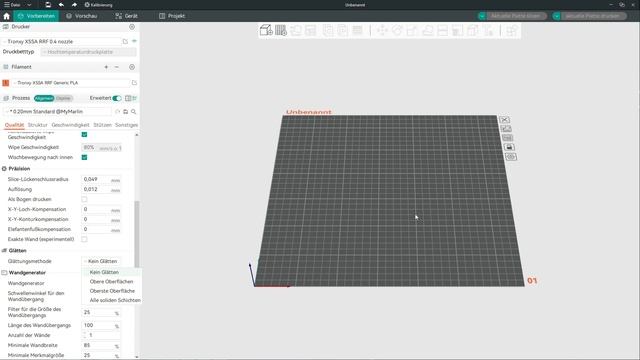Click the Anzahl der Wände stepper

(102, 335)
